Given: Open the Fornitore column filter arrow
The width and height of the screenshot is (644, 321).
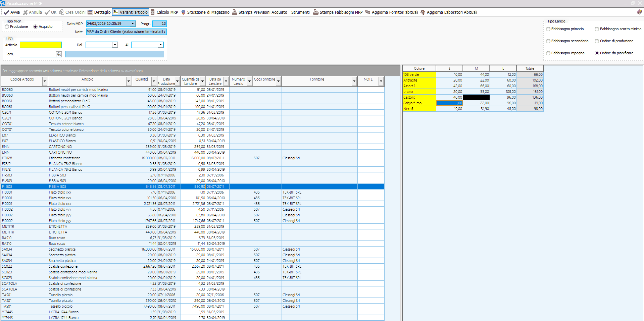Looking at the screenshot, I should pos(354,81).
